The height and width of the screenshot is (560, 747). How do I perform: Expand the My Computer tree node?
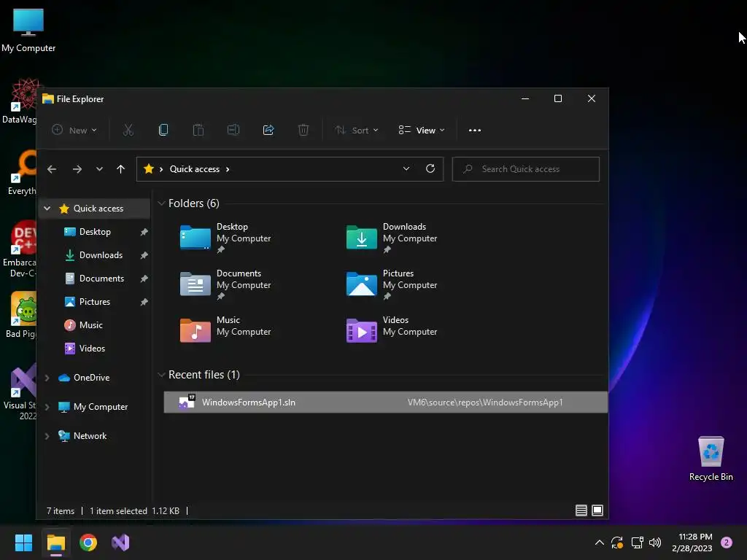[x=47, y=407]
